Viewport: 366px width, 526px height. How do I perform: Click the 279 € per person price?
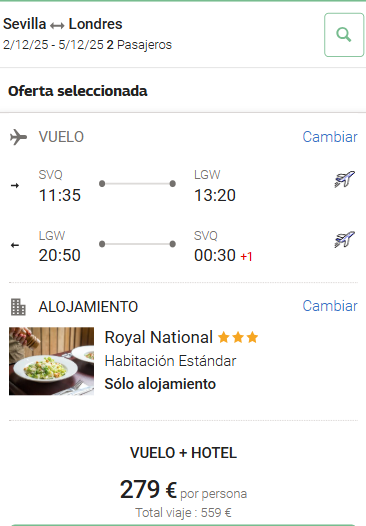pos(183,490)
